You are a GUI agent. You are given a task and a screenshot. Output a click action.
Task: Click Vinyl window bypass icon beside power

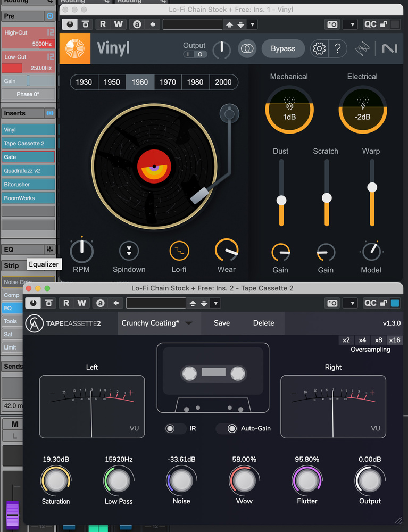[x=86, y=24]
